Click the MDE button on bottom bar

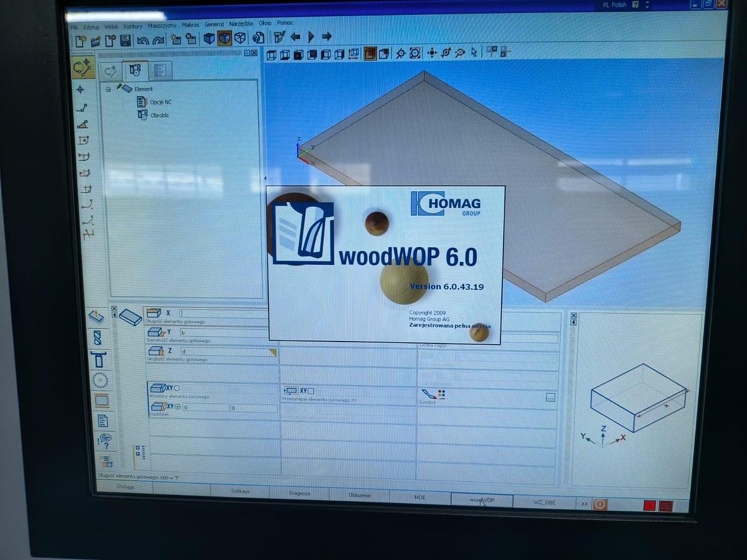(x=420, y=498)
